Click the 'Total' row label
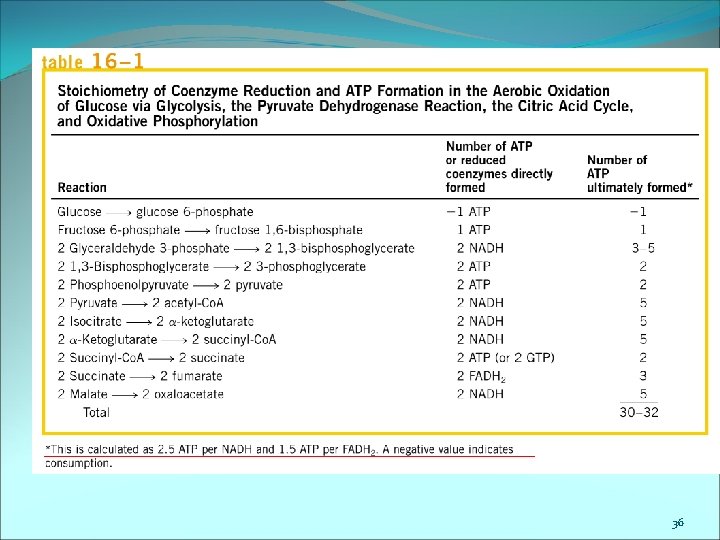Image resolution: width=720 pixels, height=540 pixels. (96, 412)
